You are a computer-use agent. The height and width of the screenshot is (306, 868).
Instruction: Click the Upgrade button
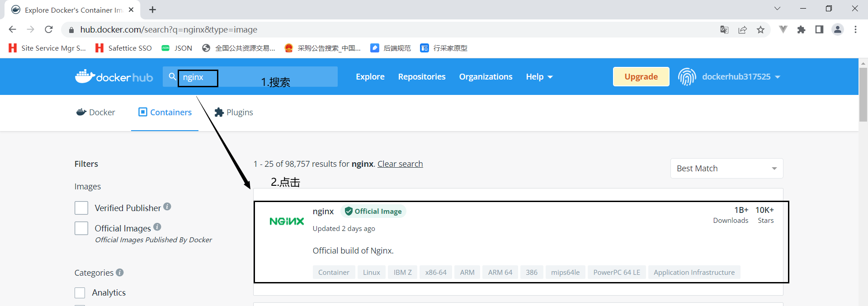641,77
